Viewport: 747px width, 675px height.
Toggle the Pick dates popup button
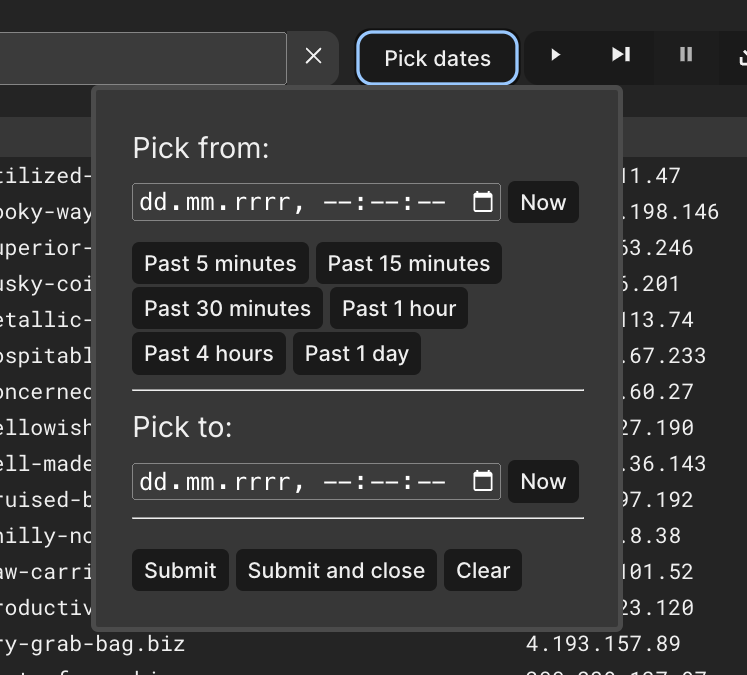[x=437, y=58]
